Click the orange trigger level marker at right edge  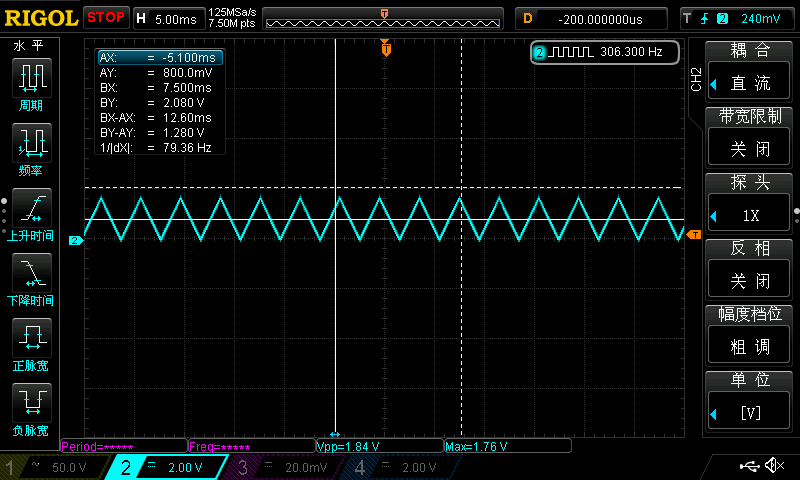click(x=694, y=235)
